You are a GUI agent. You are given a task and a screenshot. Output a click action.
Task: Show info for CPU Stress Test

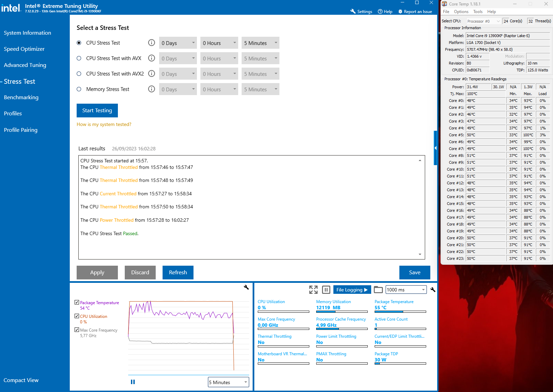coord(151,43)
